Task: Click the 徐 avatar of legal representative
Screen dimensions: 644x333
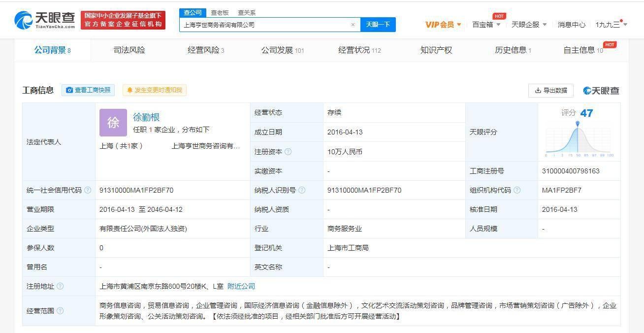Action: tap(114, 122)
